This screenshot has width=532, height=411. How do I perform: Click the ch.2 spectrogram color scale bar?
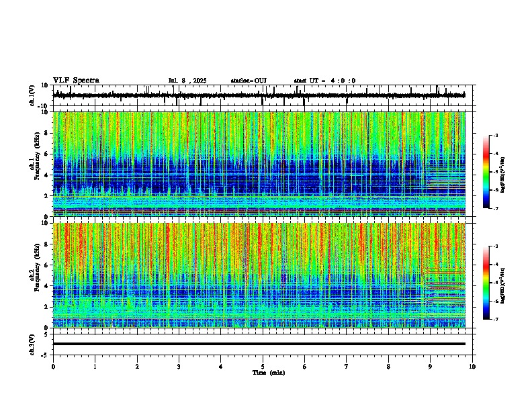pyautogui.click(x=486, y=283)
